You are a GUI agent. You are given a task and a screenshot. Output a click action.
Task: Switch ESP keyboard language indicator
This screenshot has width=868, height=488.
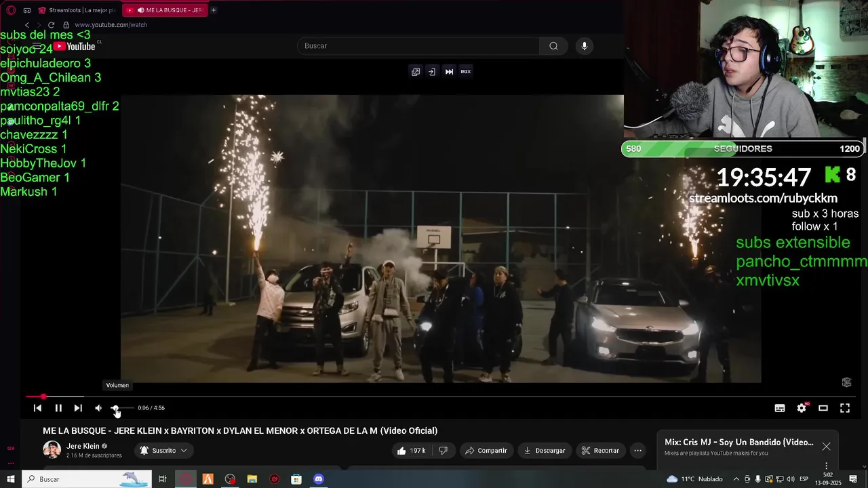tap(804, 479)
